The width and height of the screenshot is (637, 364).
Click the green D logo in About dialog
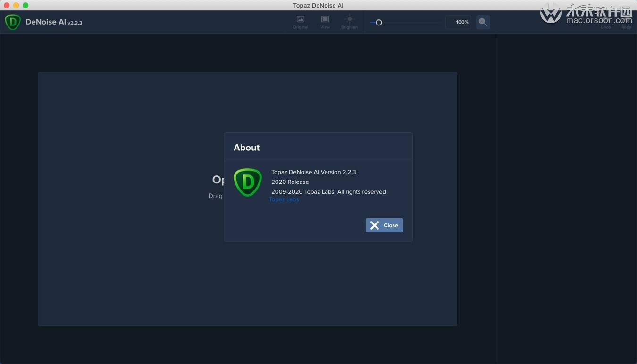pos(248,182)
